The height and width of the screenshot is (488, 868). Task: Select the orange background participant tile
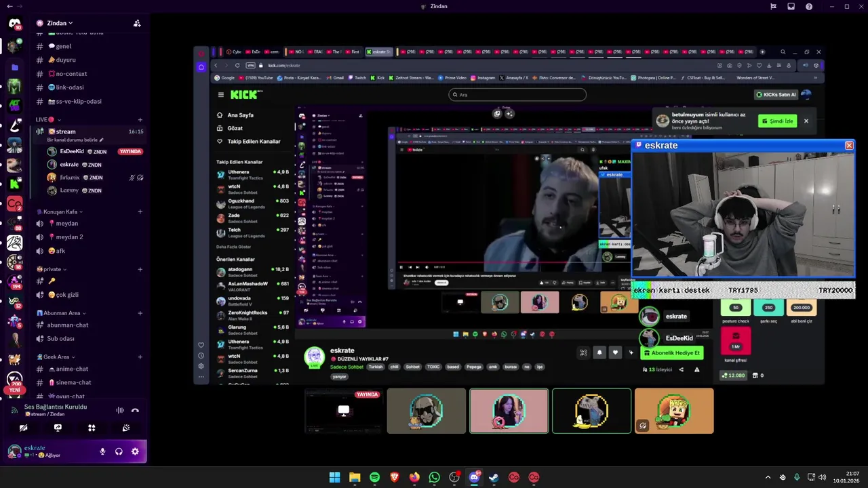674,411
